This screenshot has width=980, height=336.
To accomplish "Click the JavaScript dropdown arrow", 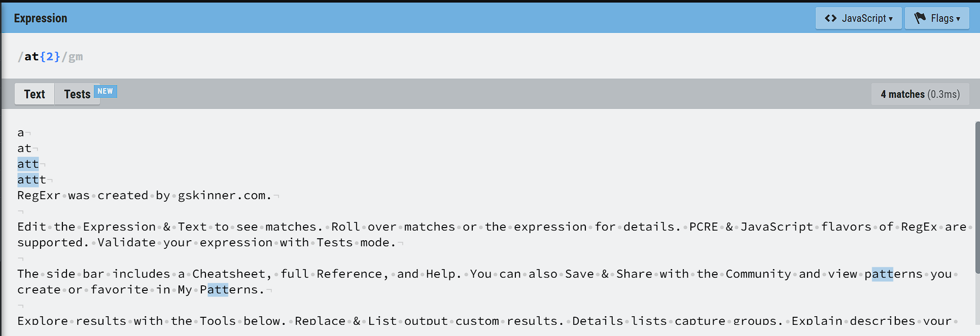I will pyautogui.click(x=890, y=19).
